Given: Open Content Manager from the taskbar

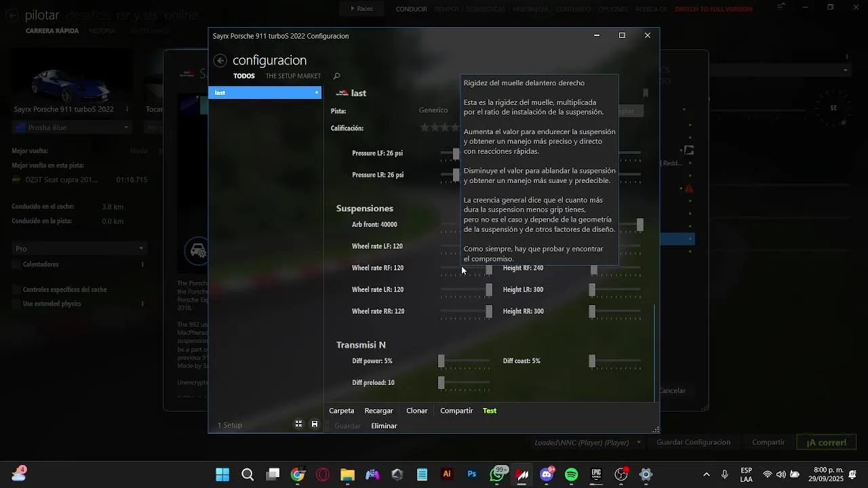Looking at the screenshot, I should pos(522,474).
